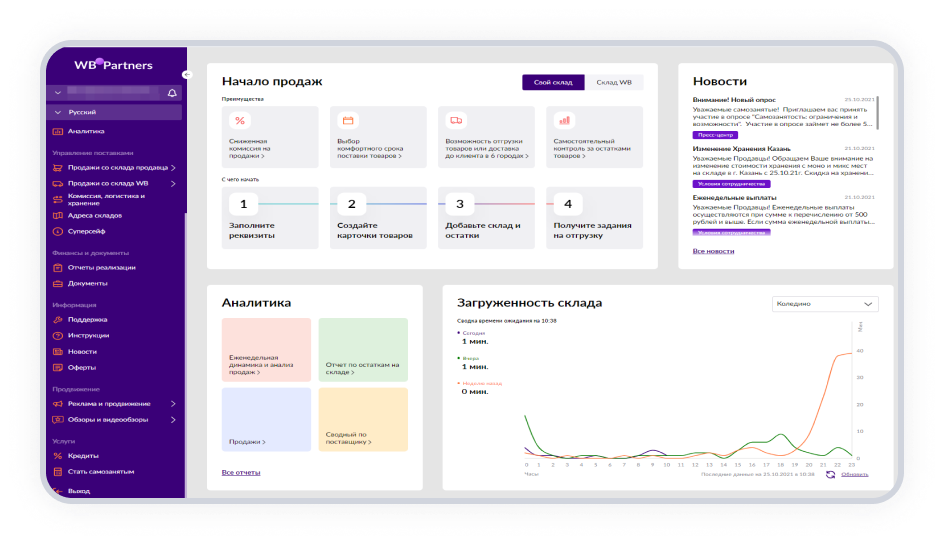Screen dimensions: 944x544
Task: Click the truck icon on shipping card
Action: (x=456, y=120)
